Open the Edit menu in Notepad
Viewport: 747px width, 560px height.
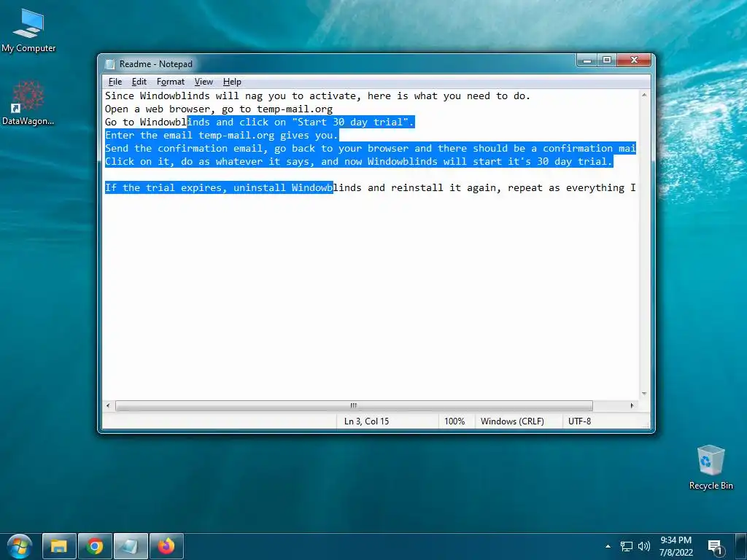point(139,82)
